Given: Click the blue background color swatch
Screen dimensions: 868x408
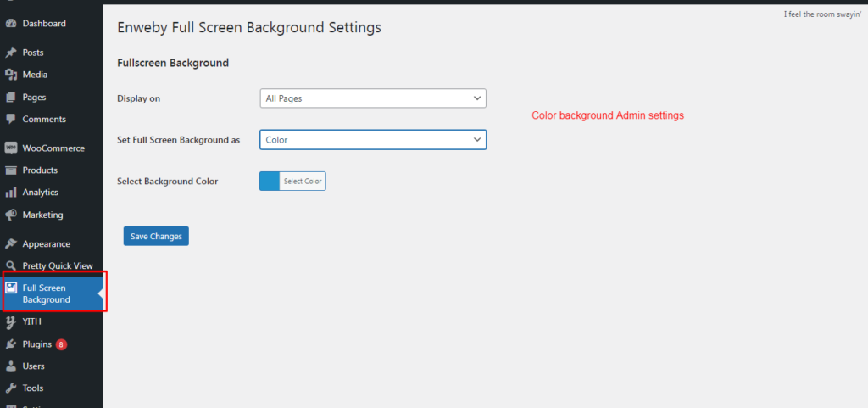Looking at the screenshot, I should coord(270,181).
